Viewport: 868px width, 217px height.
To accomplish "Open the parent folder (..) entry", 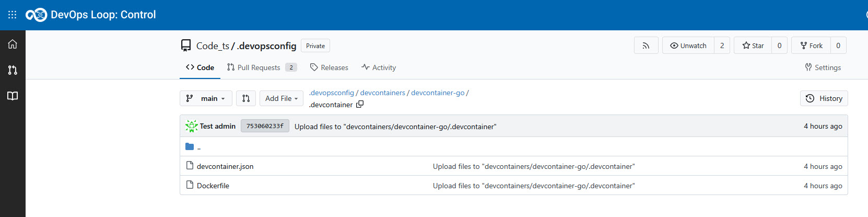I will coord(198,147).
